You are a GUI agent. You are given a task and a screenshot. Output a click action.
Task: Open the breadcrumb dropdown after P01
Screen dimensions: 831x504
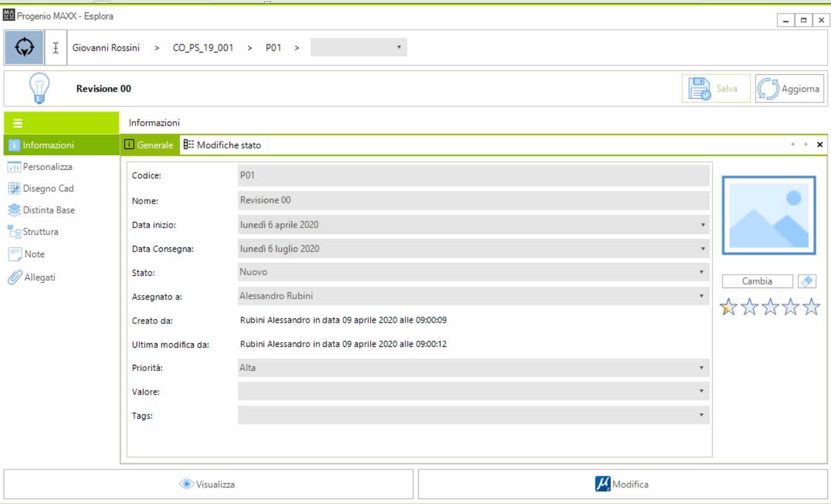[359, 48]
